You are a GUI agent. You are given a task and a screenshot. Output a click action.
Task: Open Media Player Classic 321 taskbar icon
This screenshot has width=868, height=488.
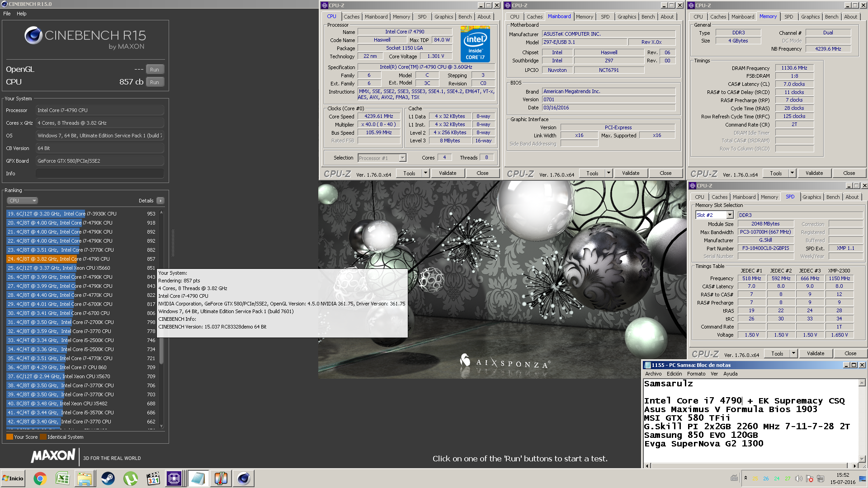(153, 479)
